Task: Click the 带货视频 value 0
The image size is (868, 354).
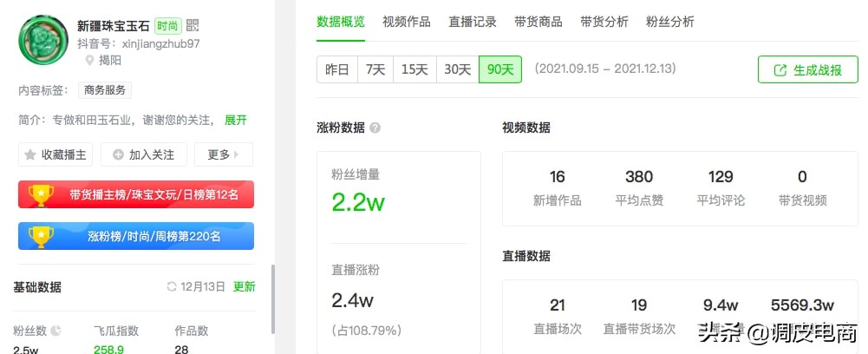Action: pyautogui.click(x=802, y=177)
